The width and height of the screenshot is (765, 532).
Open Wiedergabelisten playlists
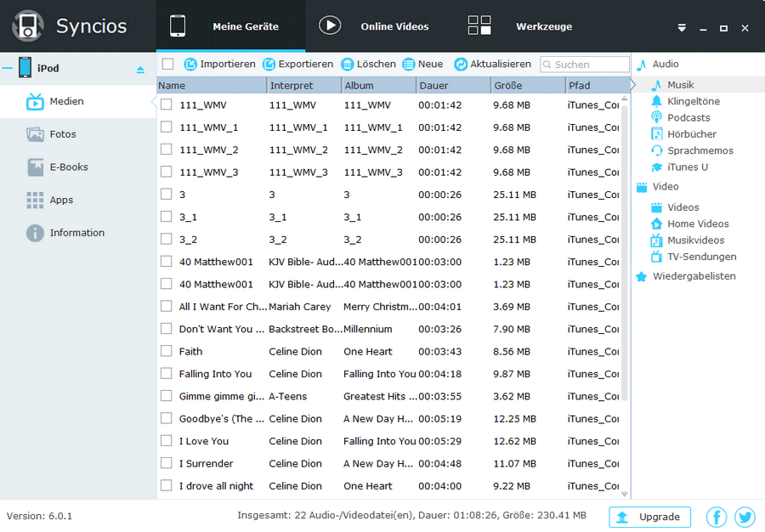point(694,276)
